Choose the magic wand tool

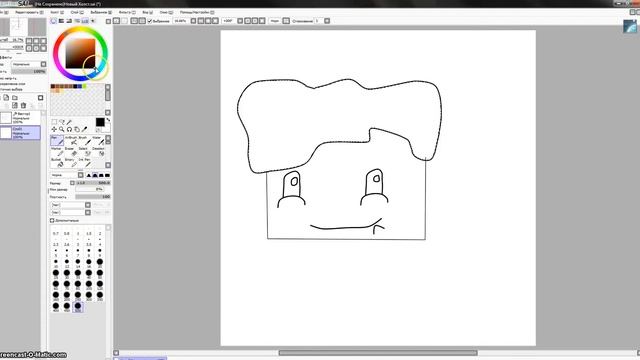pyautogui.click(x=69, y=122)
